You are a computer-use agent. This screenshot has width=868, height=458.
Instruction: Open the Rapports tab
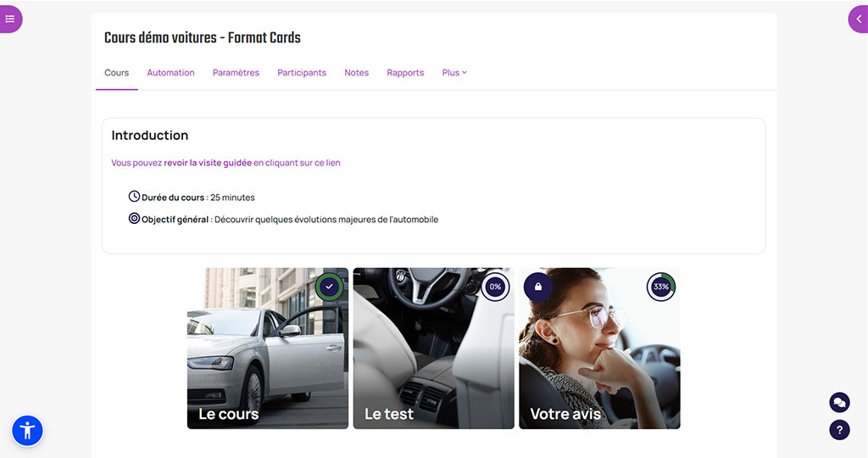tap(405, 73)
